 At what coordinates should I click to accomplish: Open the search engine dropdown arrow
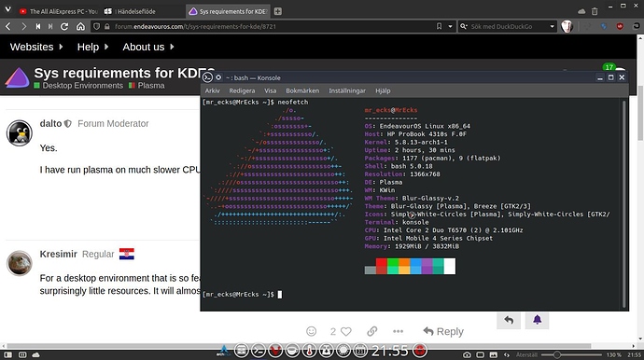tap(552, 26)
